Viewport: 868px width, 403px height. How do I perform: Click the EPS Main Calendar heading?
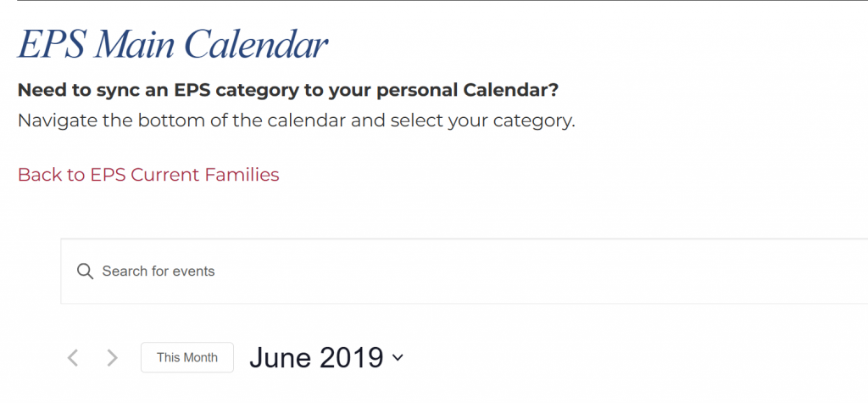173,44
